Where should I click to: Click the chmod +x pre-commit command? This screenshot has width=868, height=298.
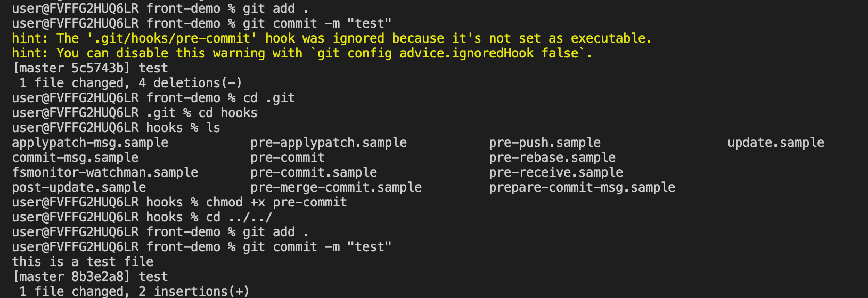(x=276, y=202)
